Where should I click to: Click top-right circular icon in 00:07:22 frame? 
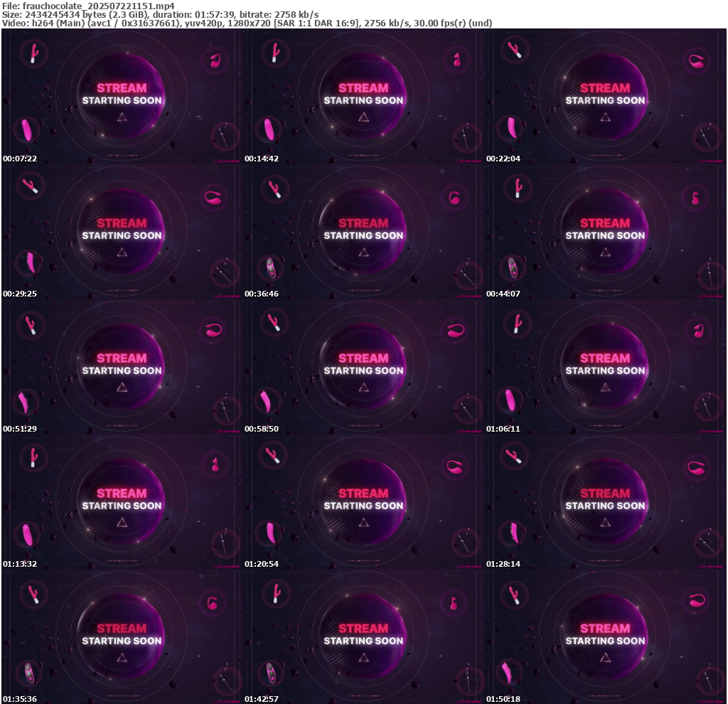click(x=215, y=61)
